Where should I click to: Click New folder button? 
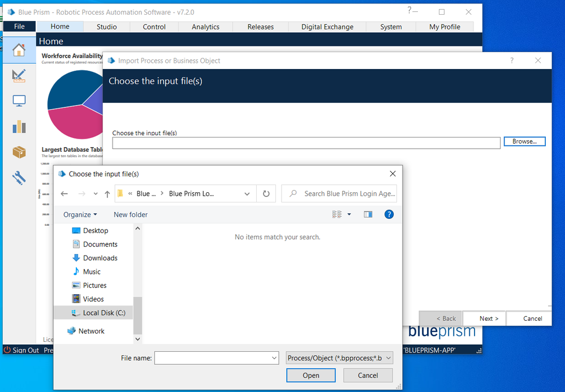click(131, 215)
